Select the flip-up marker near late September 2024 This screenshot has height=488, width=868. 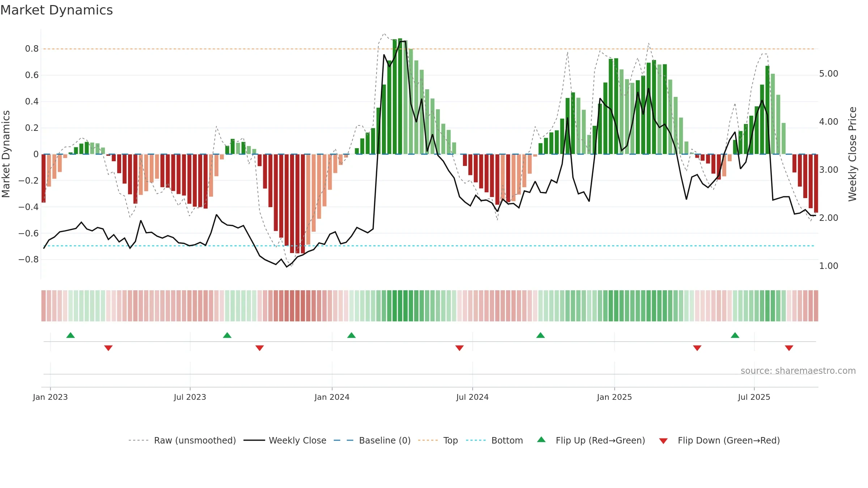(541, 335)
